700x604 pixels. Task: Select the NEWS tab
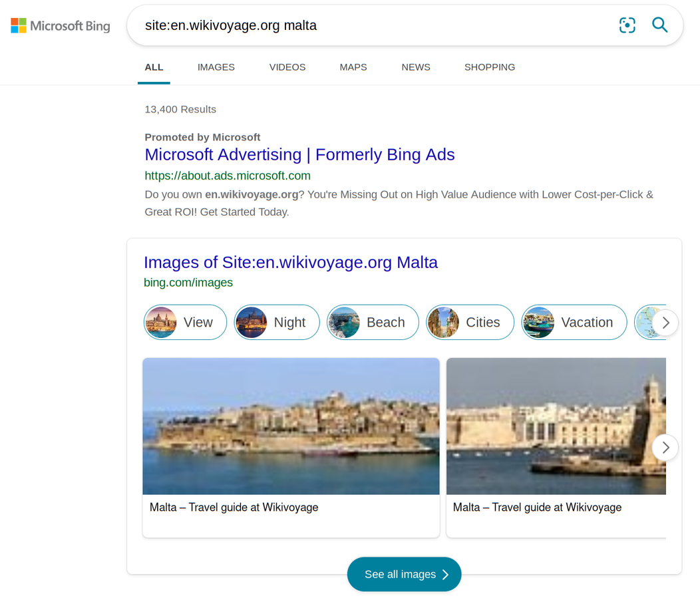(416, 67)
